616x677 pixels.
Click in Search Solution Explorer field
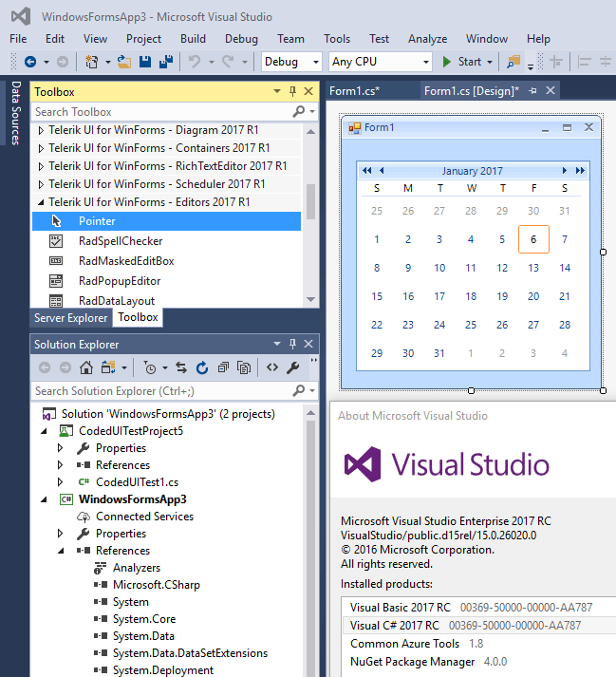[x=162, y=391]
